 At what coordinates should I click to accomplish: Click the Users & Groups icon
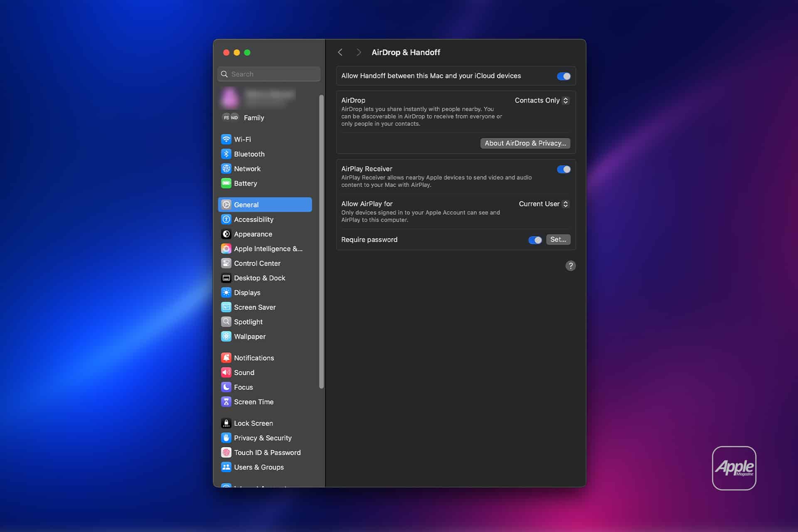pos(226,467)
